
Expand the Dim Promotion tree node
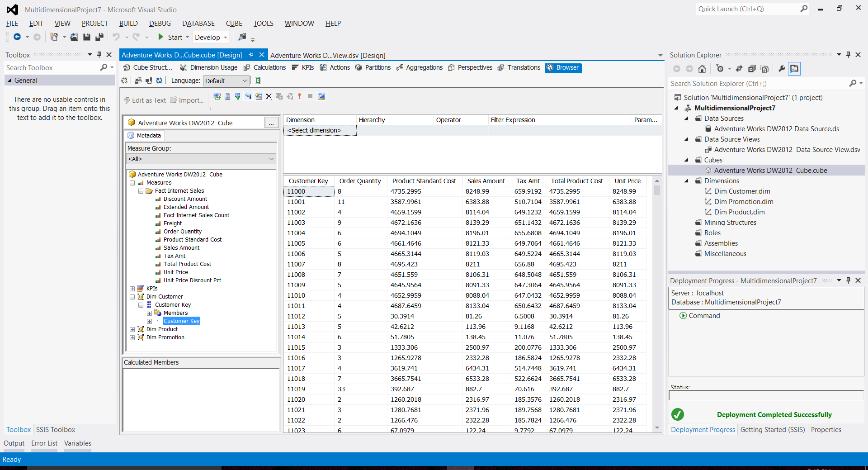point(132,337)
